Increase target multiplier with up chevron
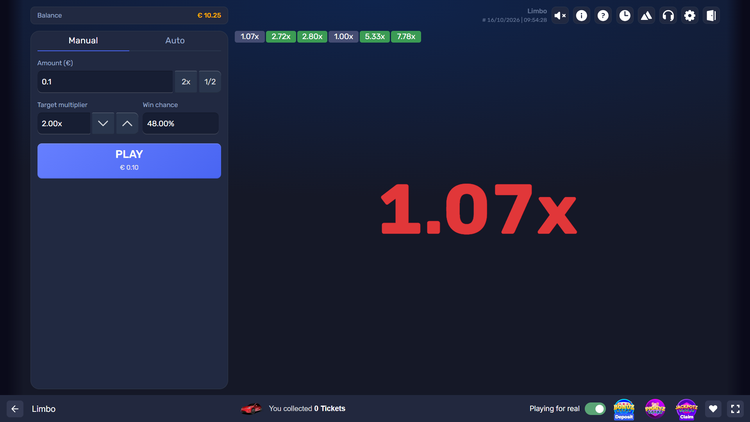Screen dimensions: 750x422 127,123
